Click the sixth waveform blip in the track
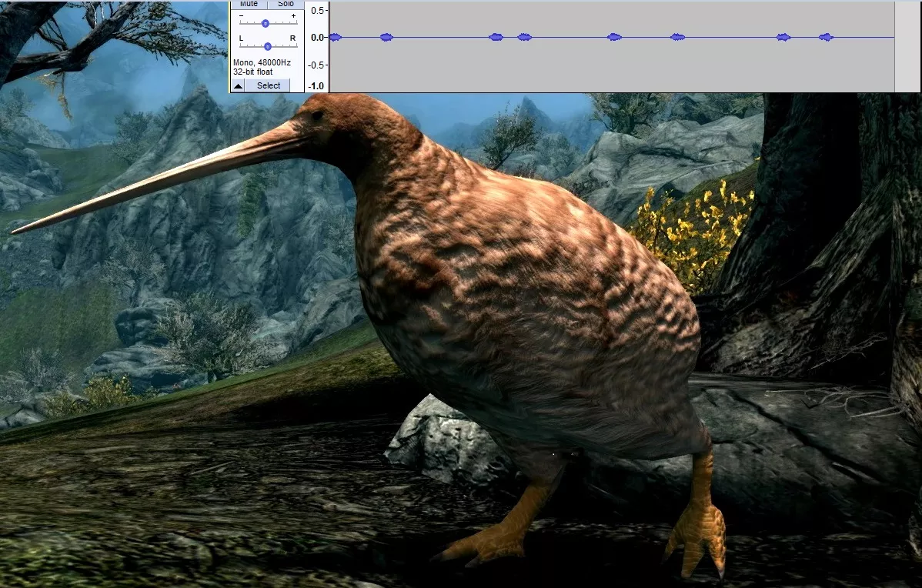The width and height of the screenshot is (922, 588). [678, 38]
